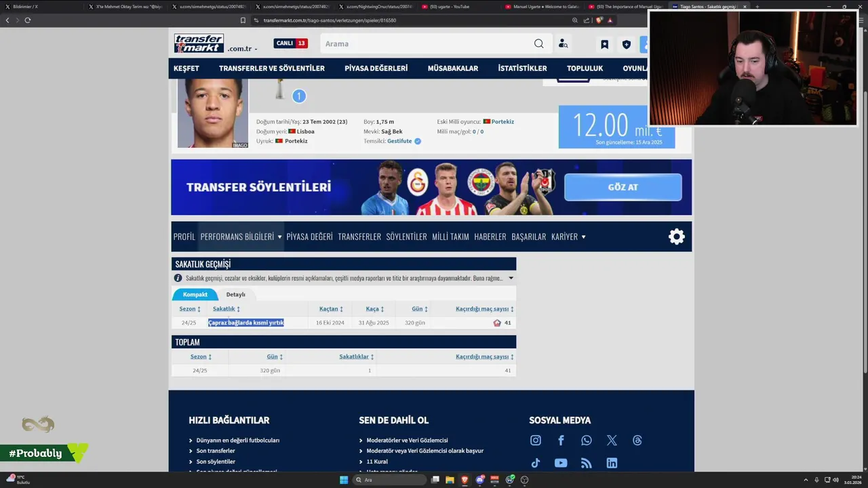This screenshot has height=488, width=868.
Task: Click the Transfermarkt logo
Action: (x=199, y=43)
